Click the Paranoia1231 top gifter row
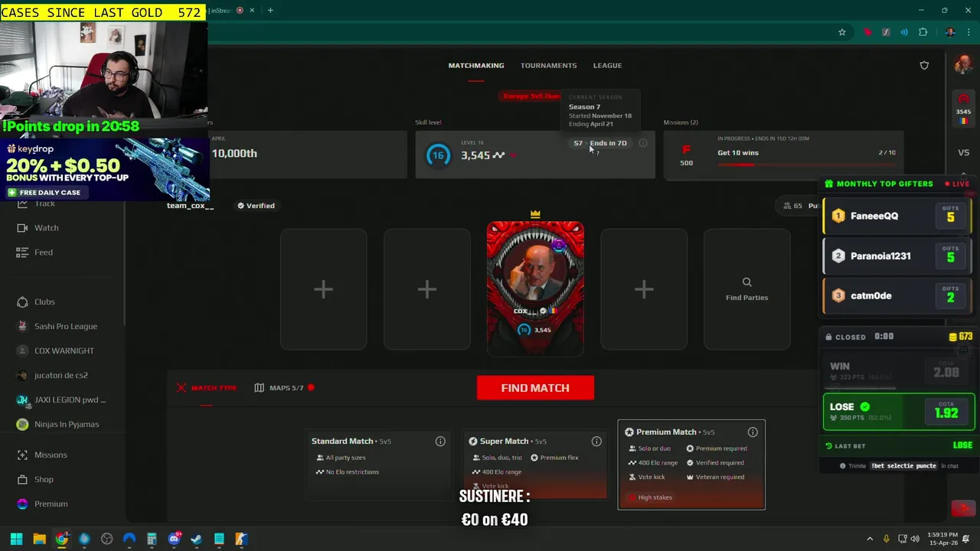Viewport: 980px width, 551px height. tap(897, 256)
